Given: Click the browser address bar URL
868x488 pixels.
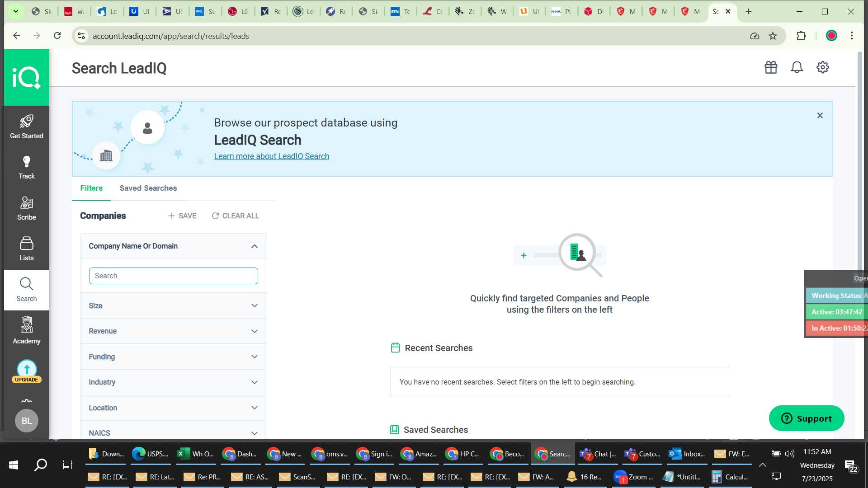Looking at the screenshot, I should [171, 36].
